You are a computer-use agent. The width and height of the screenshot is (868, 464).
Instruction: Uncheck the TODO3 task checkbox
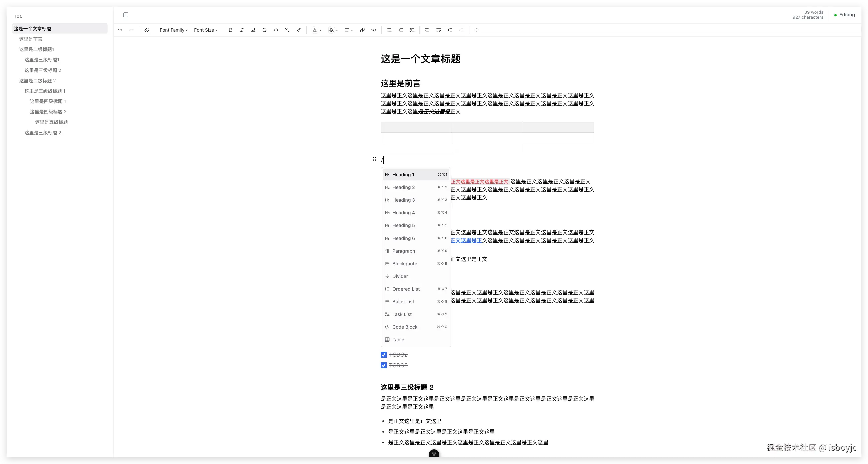tap(383, 365)
